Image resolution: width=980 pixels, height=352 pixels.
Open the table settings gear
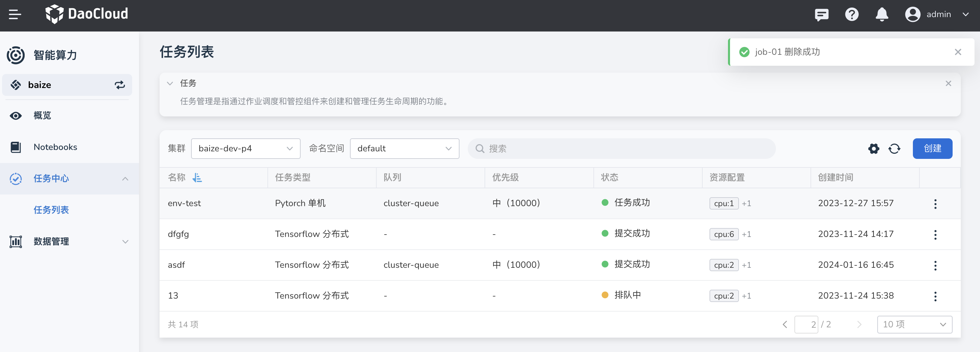coord(874,148)
